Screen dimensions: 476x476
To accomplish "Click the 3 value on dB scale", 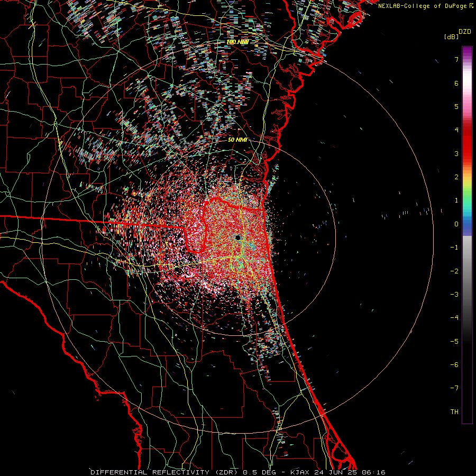I will click(456, 153).
